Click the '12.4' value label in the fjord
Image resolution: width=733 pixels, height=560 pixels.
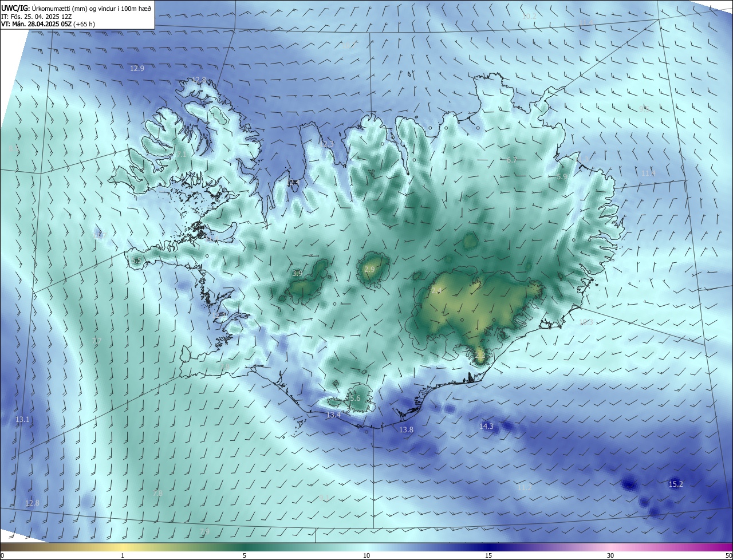(293, 183)
